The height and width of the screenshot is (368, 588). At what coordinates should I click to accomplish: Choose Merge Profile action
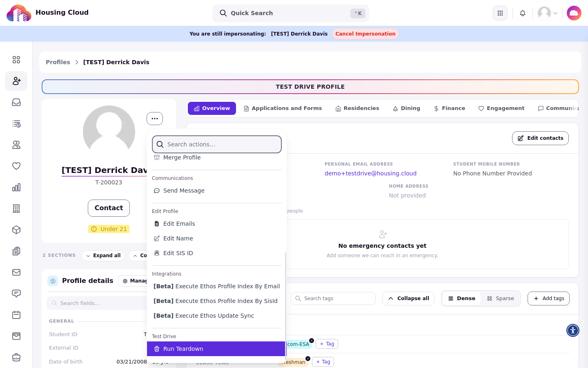(217, 157)
